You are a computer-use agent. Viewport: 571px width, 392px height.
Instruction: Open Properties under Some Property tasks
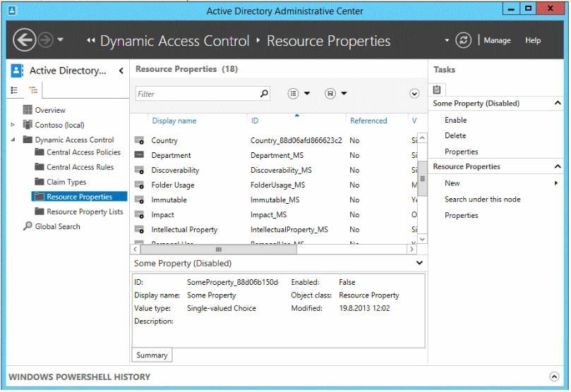pyautogui.click(x=461, y=152)
